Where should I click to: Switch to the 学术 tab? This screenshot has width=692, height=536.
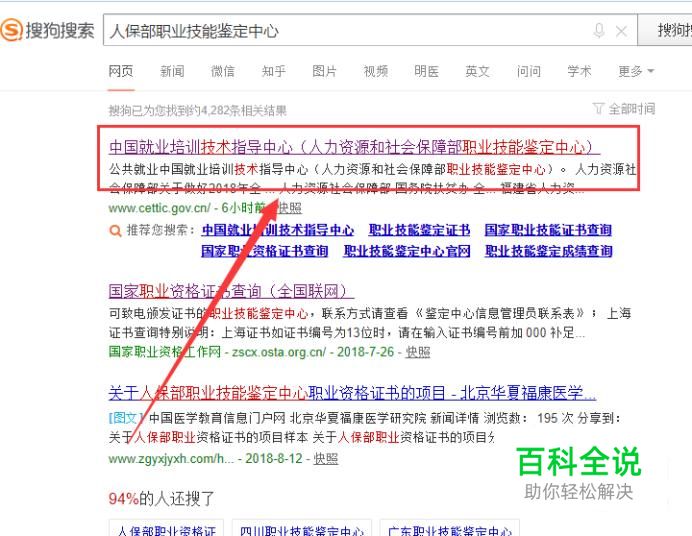(579, 71)
